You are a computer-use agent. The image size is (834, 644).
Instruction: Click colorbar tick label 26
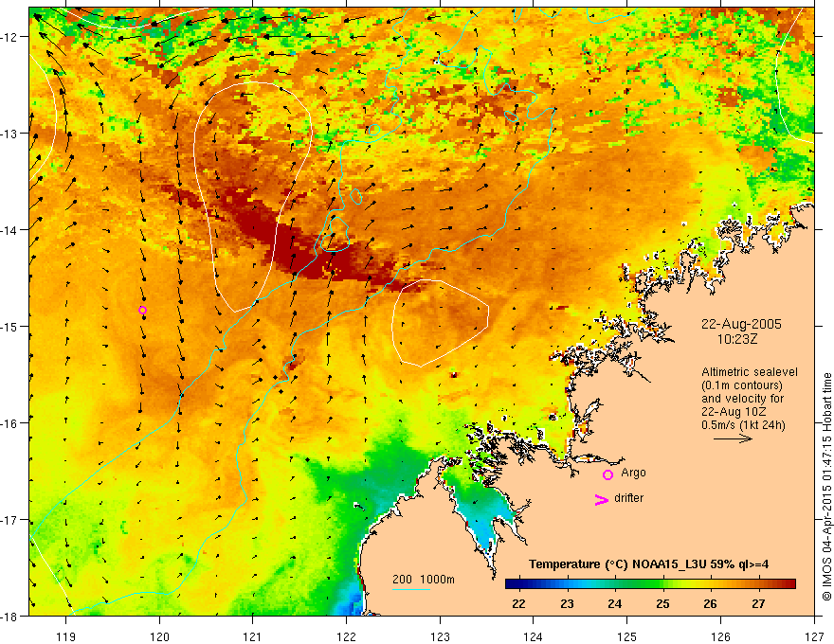click(x=710, y=603)
